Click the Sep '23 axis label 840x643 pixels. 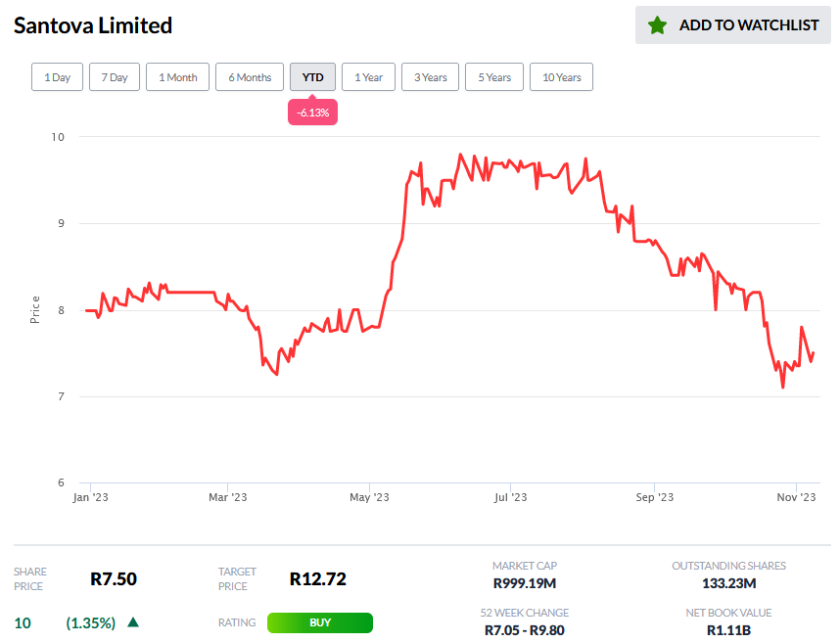point(654,497)
